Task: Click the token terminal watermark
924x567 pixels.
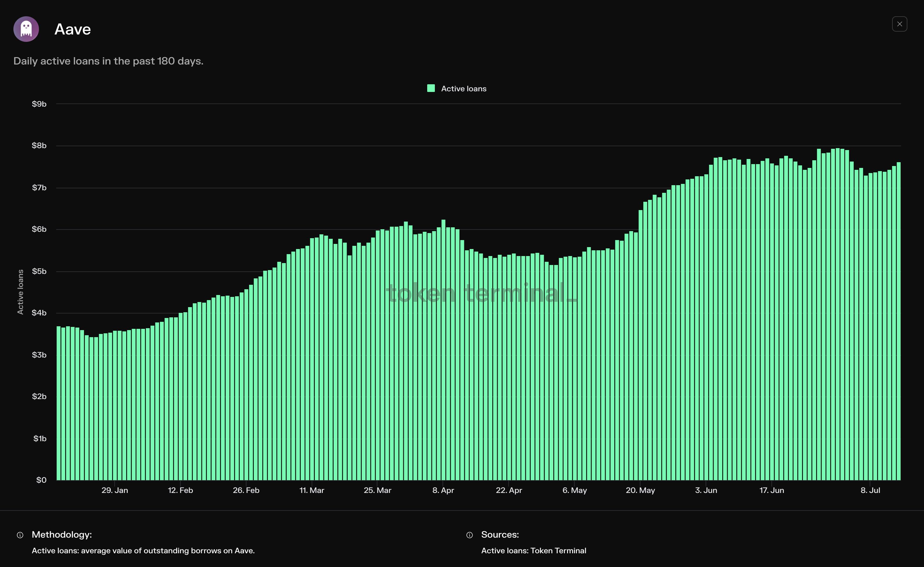Action: [481, 293]
